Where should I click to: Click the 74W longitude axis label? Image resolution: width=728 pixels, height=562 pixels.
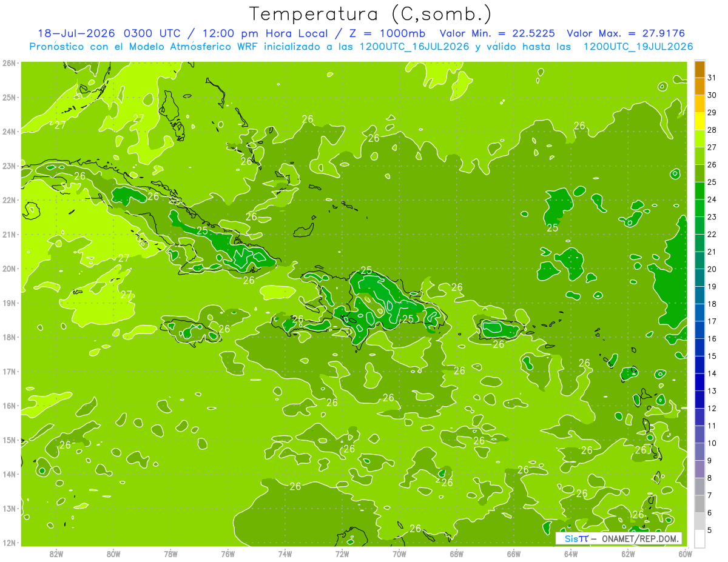[285, 554]
